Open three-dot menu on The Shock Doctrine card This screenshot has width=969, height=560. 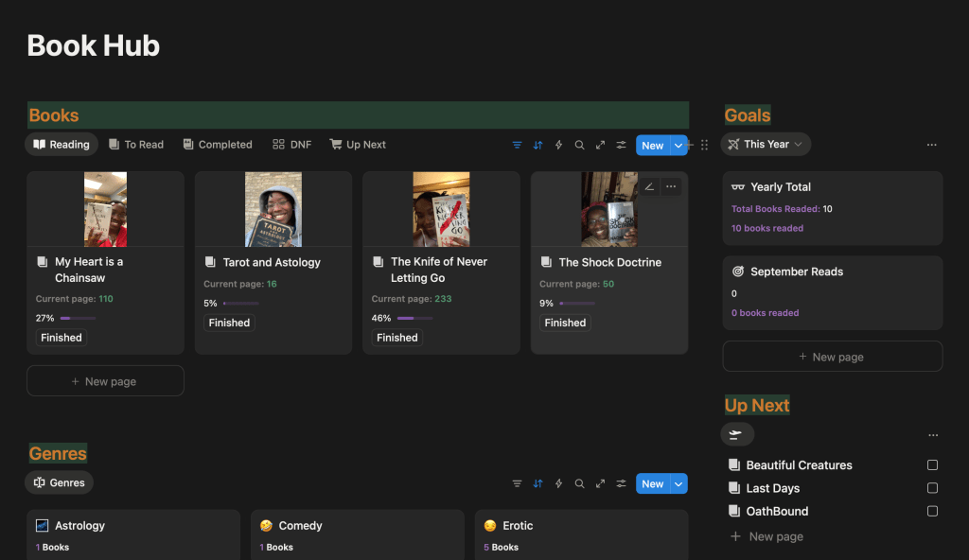coord(671,186)
